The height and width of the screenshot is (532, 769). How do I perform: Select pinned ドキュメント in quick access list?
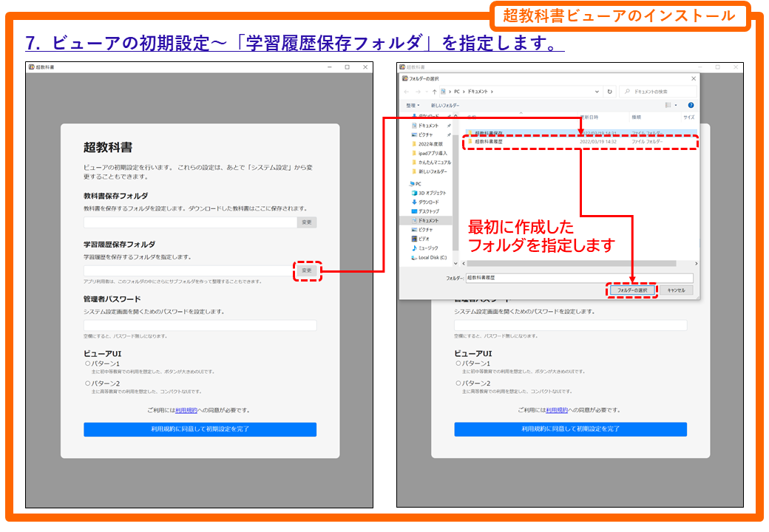coord(428,126)
